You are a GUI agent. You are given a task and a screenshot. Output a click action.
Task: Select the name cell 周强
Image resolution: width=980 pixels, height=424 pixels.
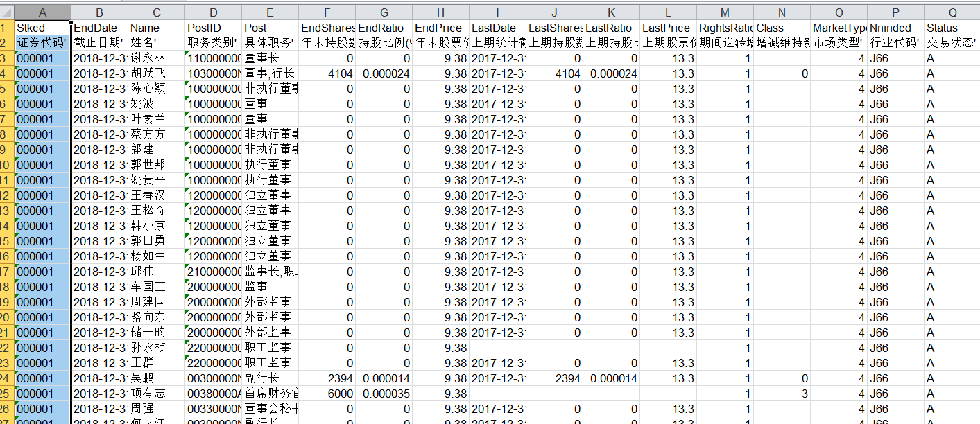click(x=157, y=409)
